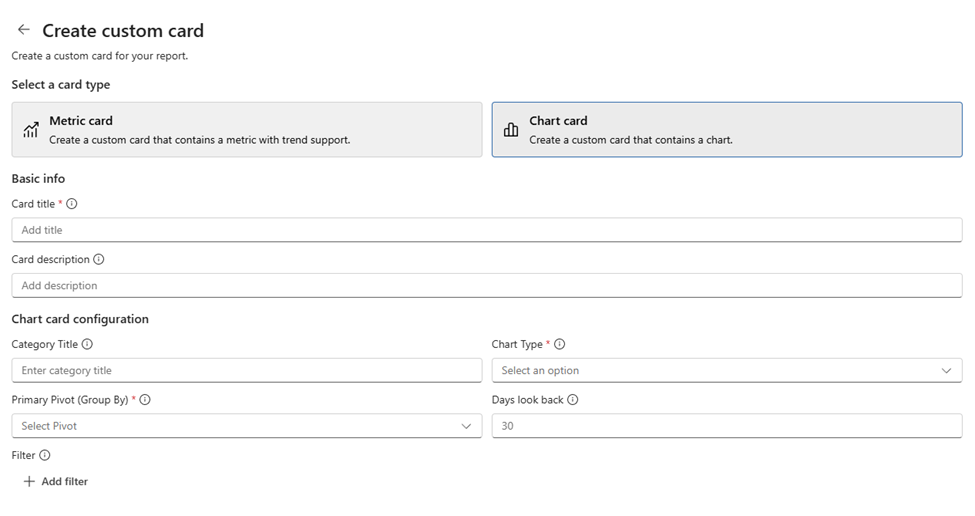Focus the Card title input field
The width and height of the screenshot is (975, 516).
tap(486, 230)
